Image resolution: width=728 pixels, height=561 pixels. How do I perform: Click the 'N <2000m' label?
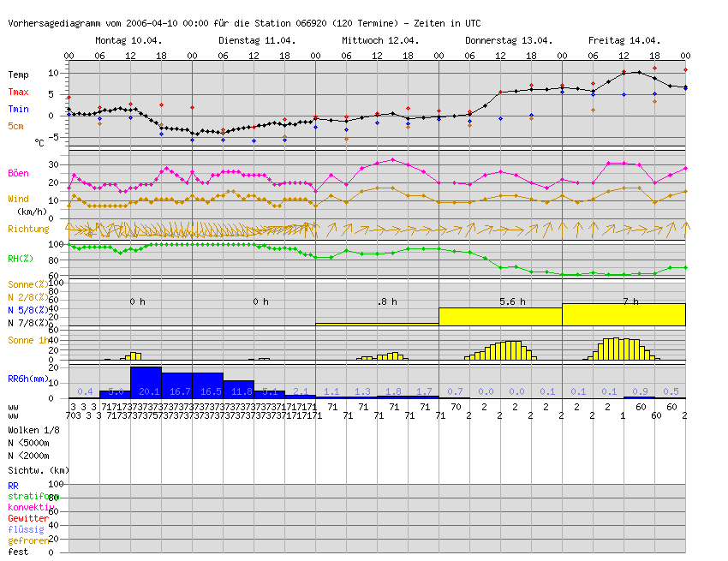(28, 456)
